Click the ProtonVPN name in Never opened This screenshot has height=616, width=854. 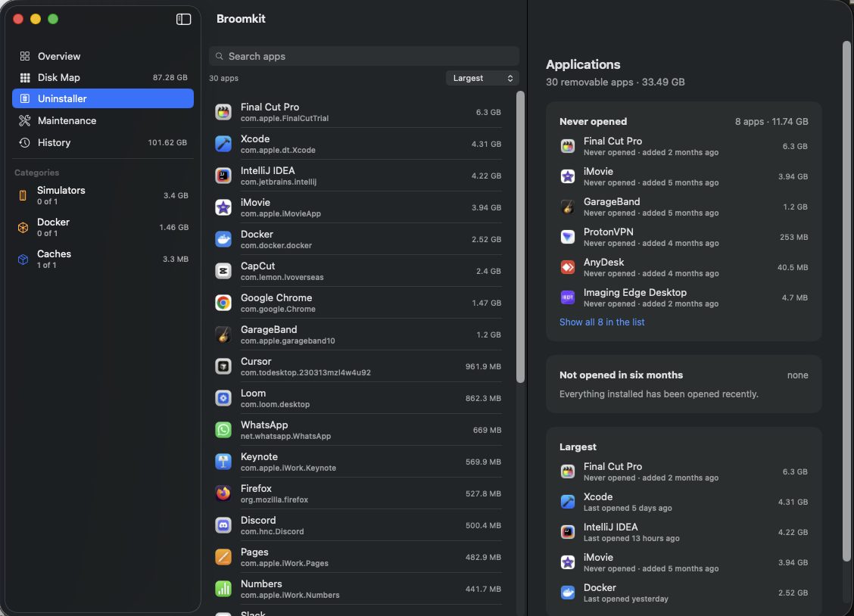coord(609,232)
